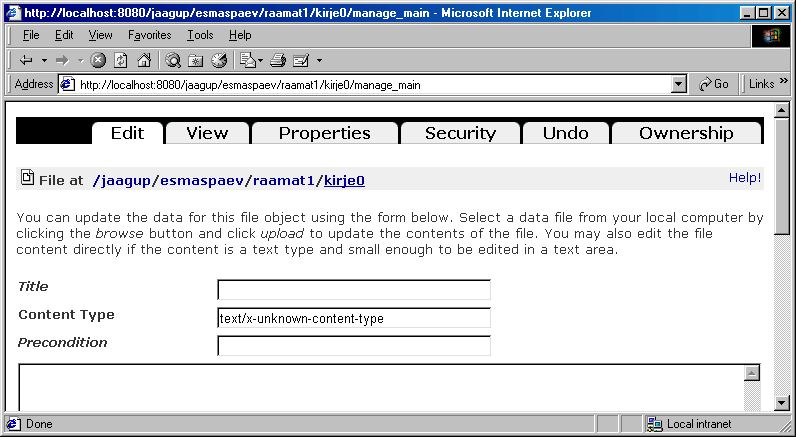Open the Help! link
The image size is (796, 437).
point(745,178)
